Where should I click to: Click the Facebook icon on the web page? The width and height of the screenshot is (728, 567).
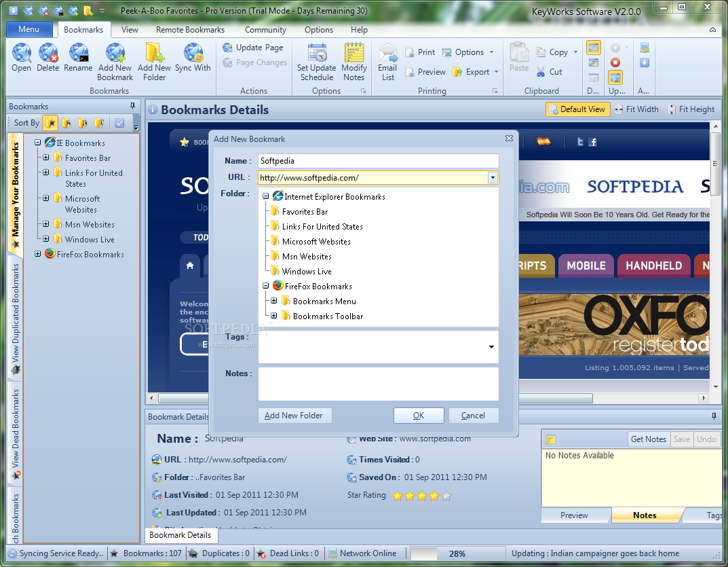tap(592, 142)
